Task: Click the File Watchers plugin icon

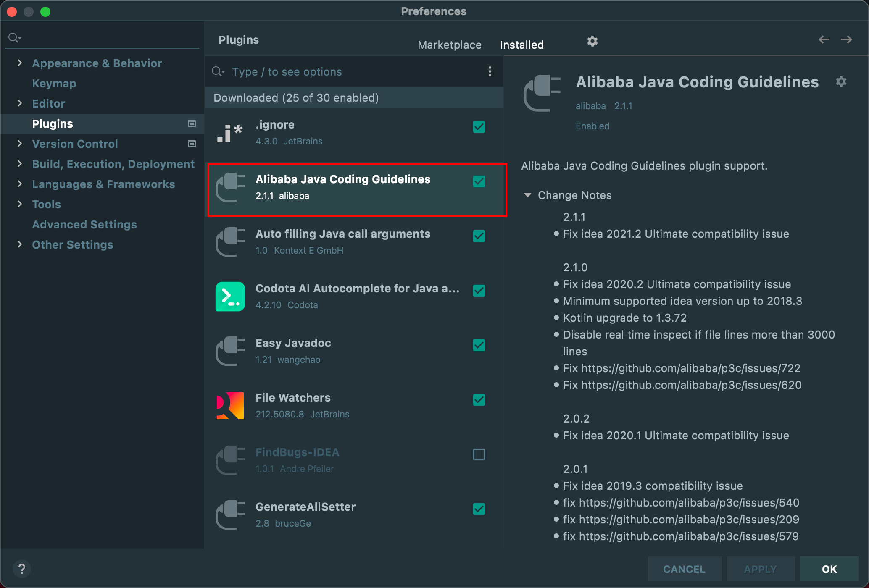Action: [230, 406]
